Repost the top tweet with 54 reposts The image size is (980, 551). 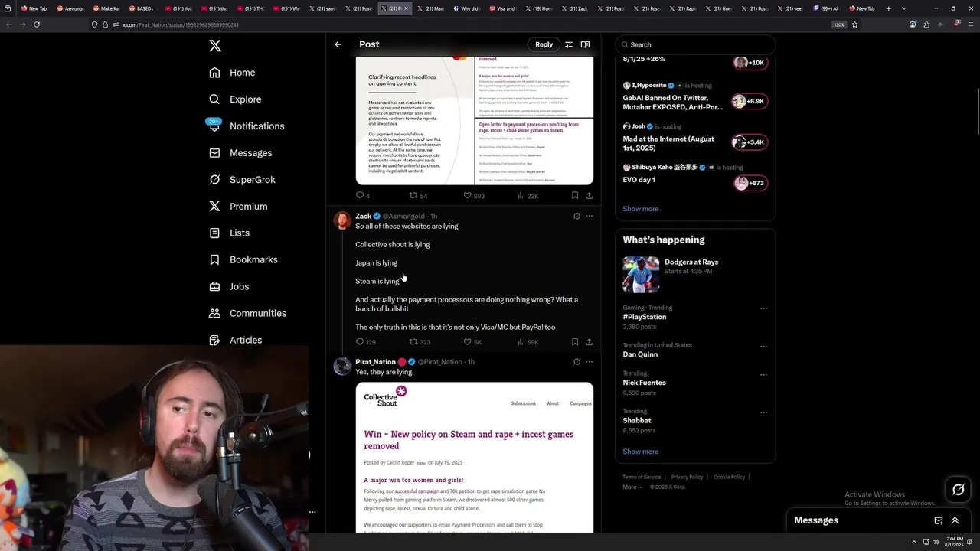click(x=418, y=196)
